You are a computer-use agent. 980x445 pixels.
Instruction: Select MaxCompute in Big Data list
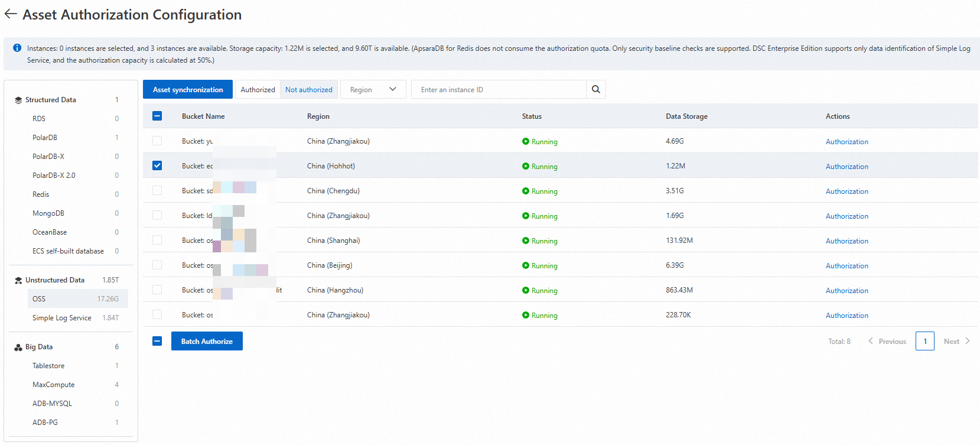coord(53,385)
